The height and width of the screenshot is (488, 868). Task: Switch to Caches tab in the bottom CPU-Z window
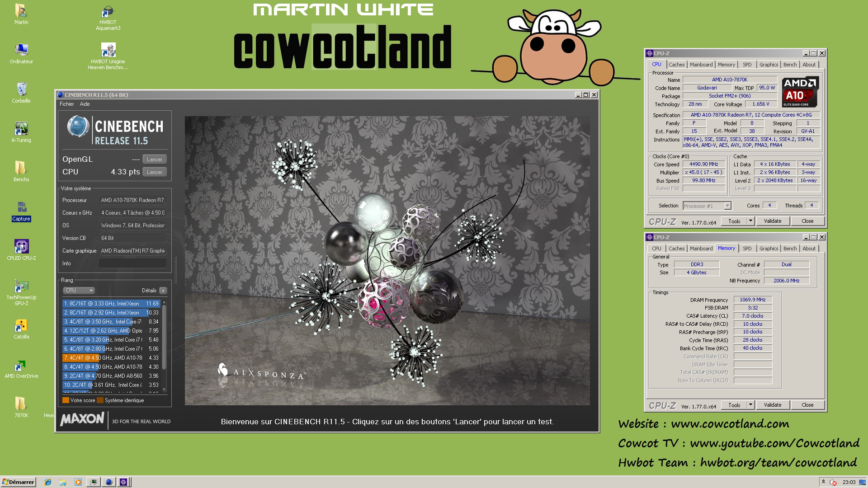(x=676, y=249)
